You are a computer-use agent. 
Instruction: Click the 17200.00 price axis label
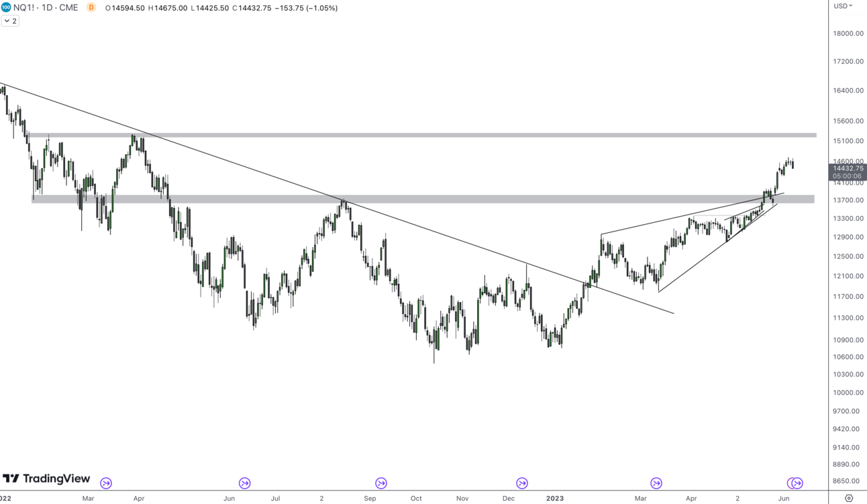coord(847,62)
